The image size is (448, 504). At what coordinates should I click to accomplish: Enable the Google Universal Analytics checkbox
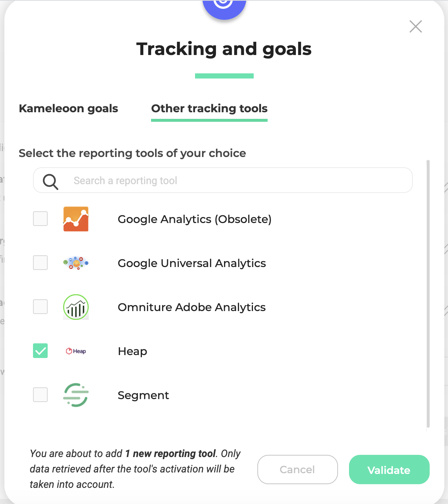coord(40,263)
